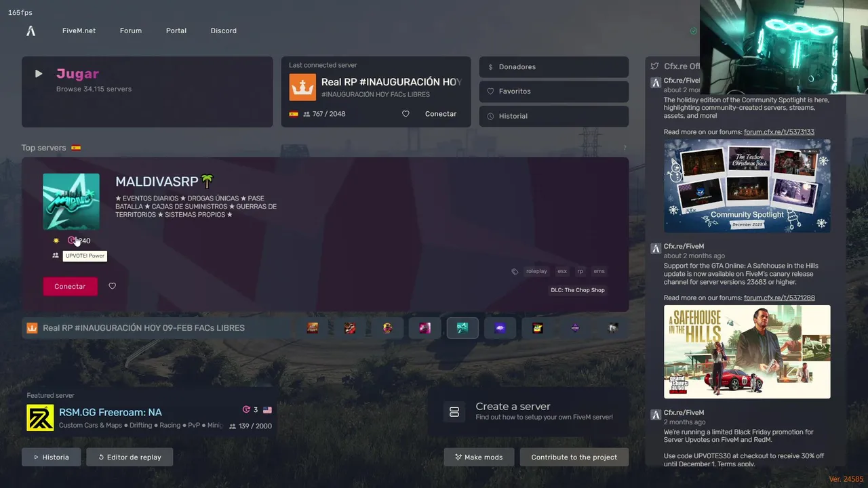Open the FiveM.net menu item
Viewport: 868px width, 488px height.
pos(79,30)
